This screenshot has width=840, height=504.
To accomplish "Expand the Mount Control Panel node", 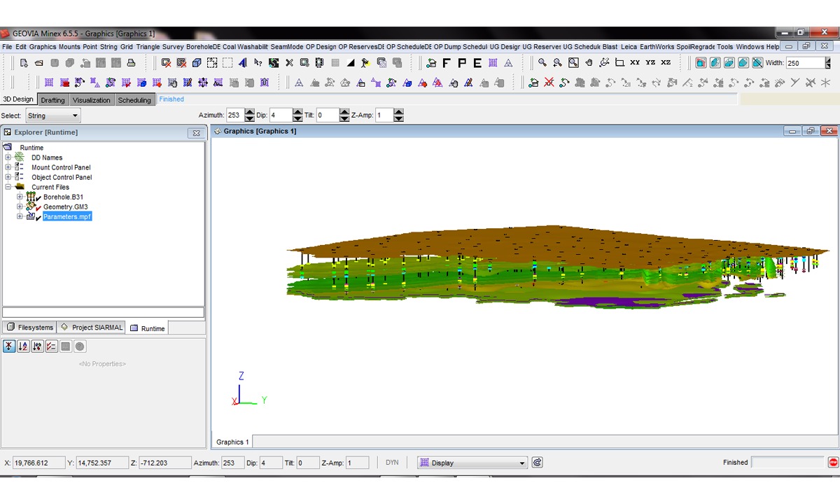I will 8,167.
